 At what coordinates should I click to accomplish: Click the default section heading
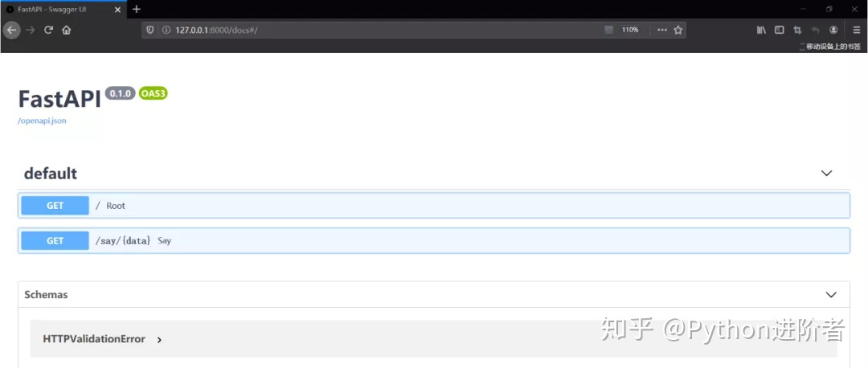coord(51,174)
